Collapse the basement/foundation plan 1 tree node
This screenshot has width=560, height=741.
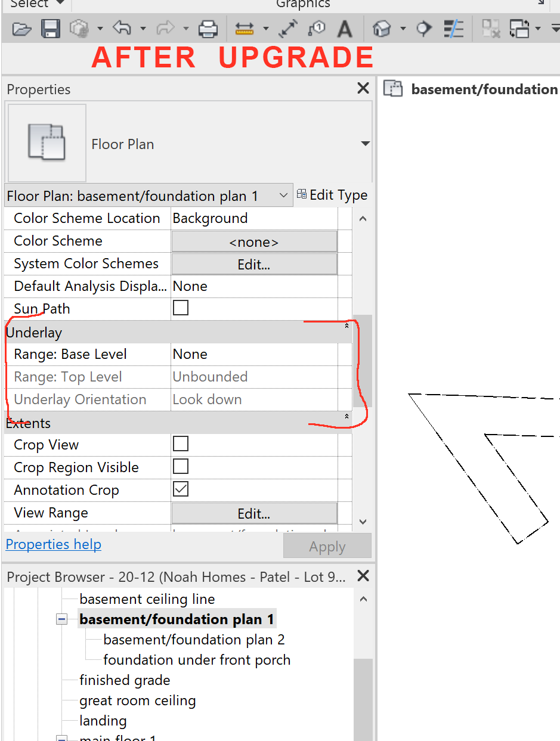click(61, 619)
